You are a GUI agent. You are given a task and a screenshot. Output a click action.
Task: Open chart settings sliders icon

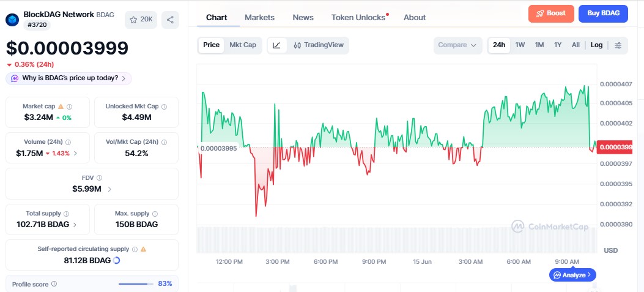tap(618, 45)
